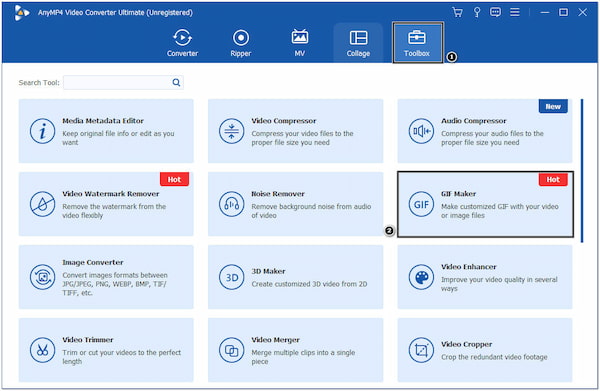Open the shopping cart purchase icon

click(x=457, y=12)
